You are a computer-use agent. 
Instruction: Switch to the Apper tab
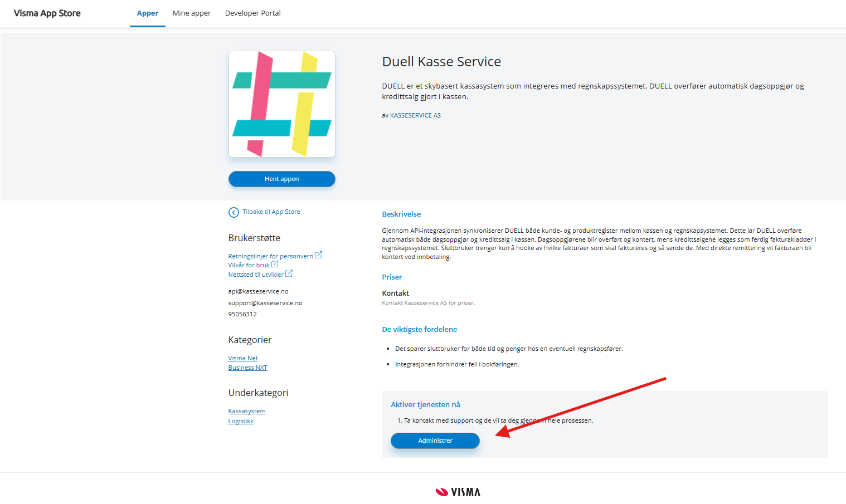(148, 13)
